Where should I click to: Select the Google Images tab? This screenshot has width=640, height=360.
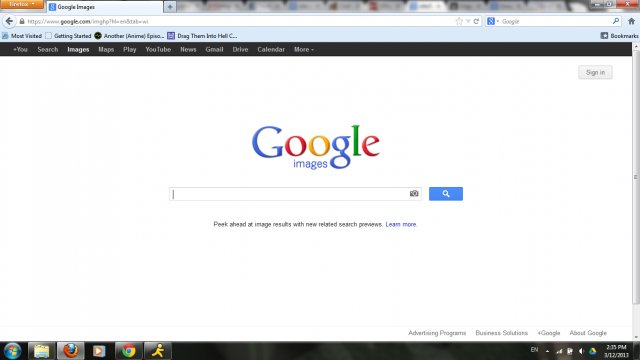105,7
